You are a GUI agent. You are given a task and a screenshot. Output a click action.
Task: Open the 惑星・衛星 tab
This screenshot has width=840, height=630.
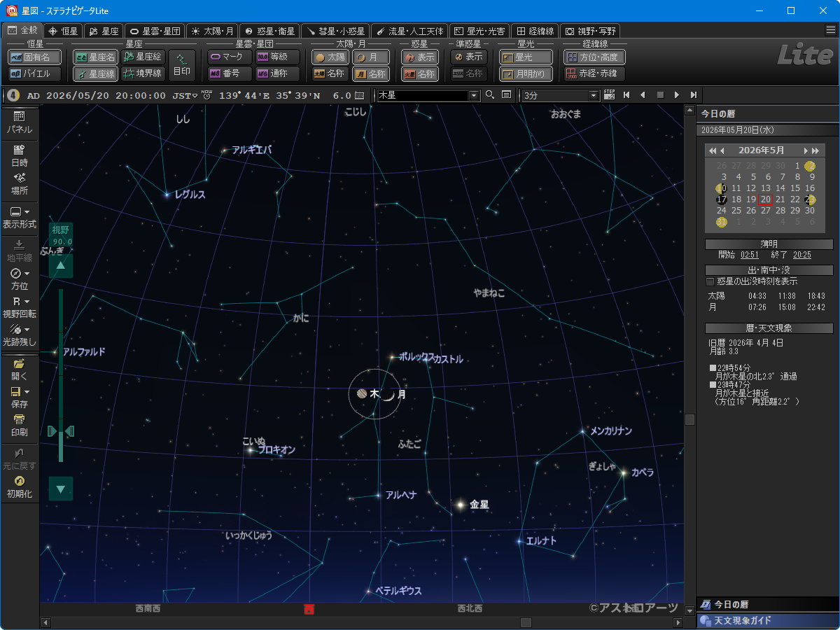tap(269, 31)
